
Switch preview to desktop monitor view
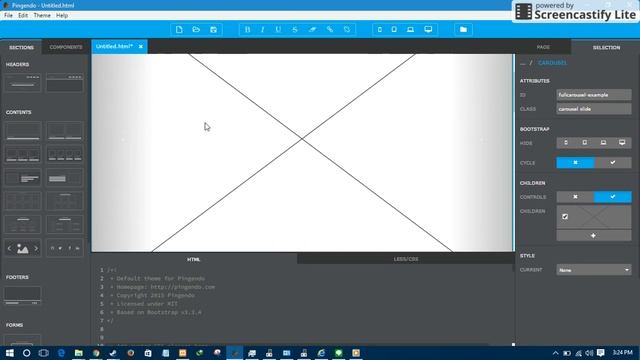click(x=428, y=29)
